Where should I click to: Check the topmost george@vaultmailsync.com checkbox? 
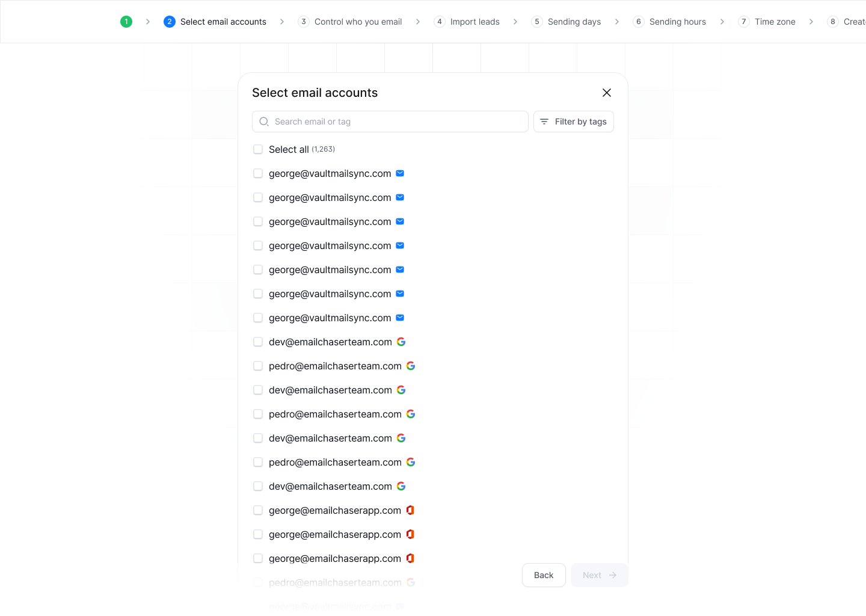pos(258,173)
